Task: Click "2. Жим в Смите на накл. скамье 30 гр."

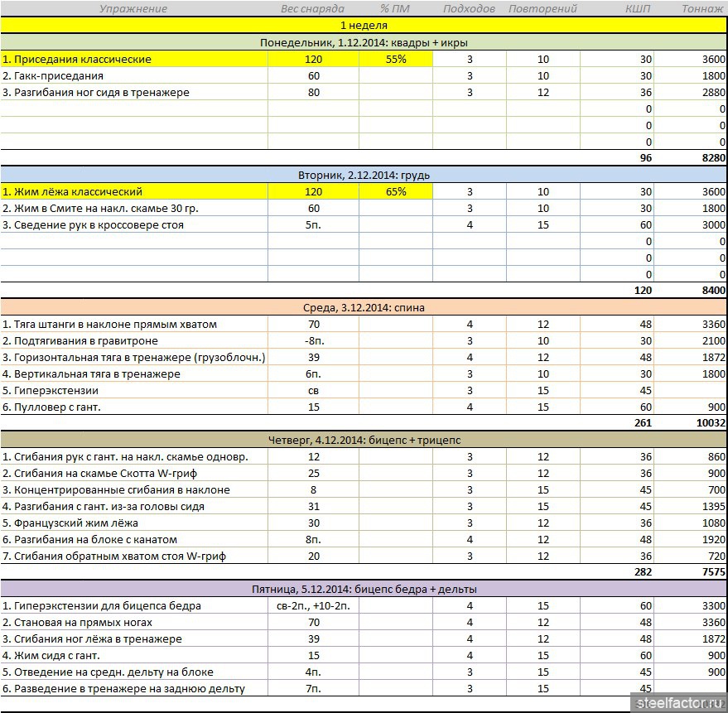Action: point(134,209)
